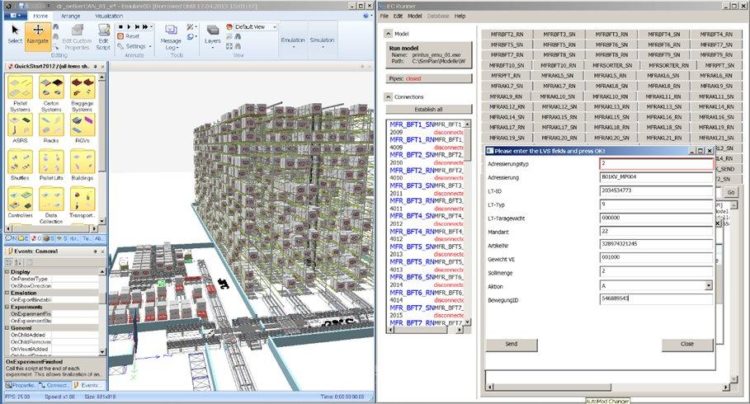This screenshot has height=404, width=750.
Task: Click the fast-forward animation button
Action: (x=145, y=27)
